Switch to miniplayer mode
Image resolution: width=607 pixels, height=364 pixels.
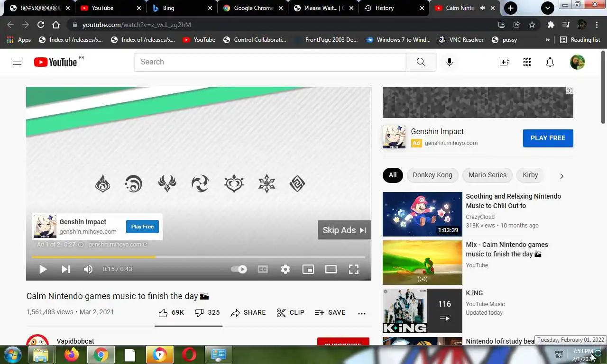(x=308, y=269)
